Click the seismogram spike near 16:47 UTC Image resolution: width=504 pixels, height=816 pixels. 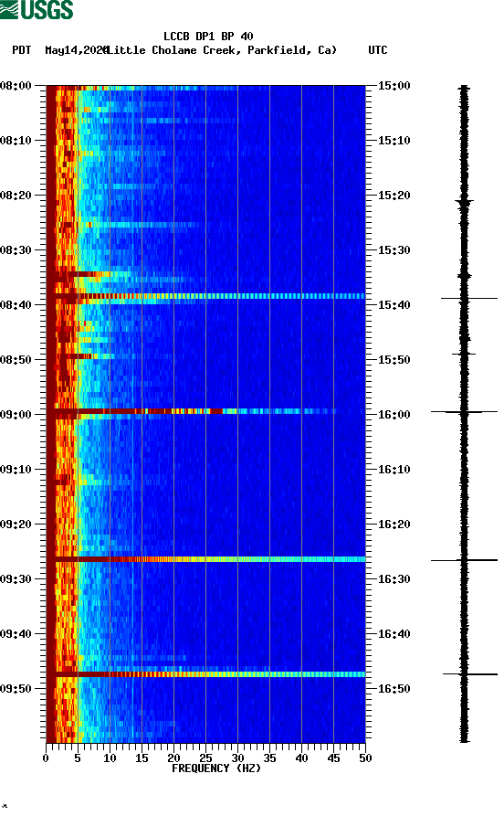coord(470,674)
